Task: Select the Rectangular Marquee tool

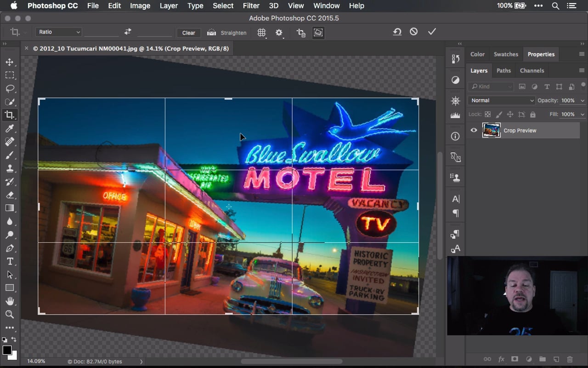Action: (x=10, y=75)
